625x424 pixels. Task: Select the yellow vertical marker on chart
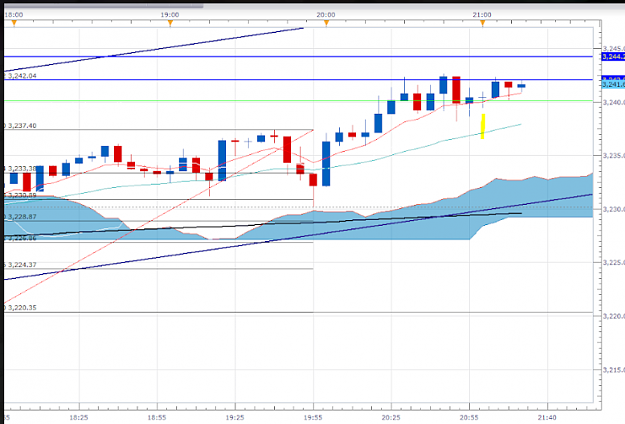click(x=483, y=126)
